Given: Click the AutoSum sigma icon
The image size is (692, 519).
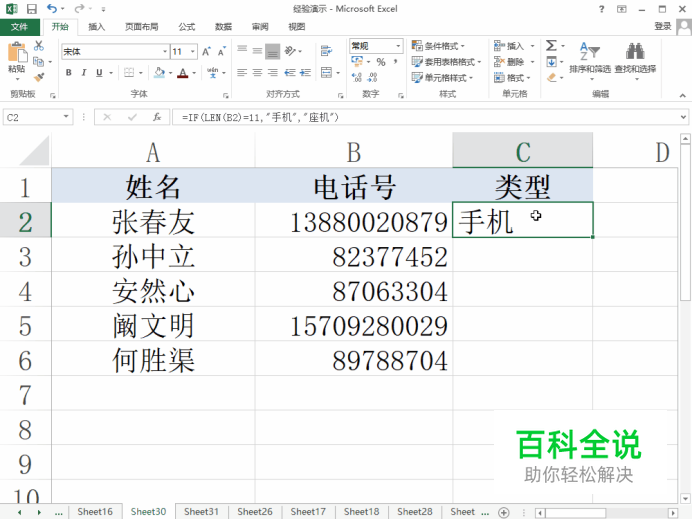Looking at the screenshot, I should click(551, 45).
